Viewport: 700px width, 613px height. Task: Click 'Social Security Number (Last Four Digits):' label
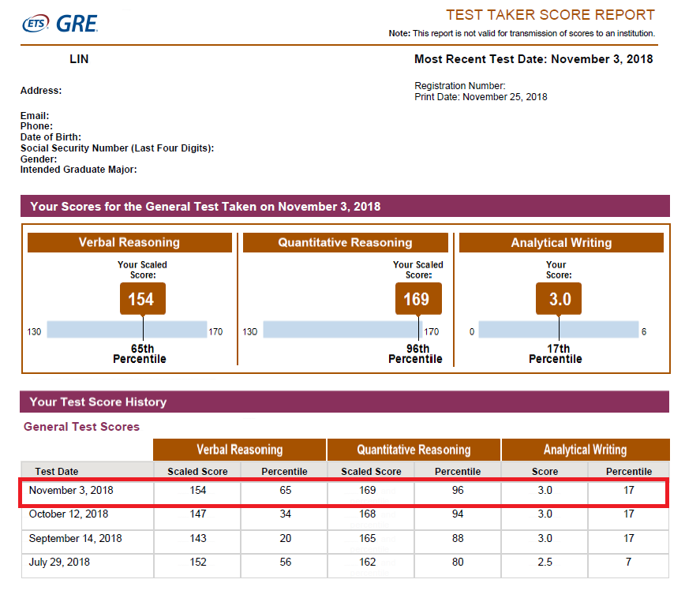point(117,148)
